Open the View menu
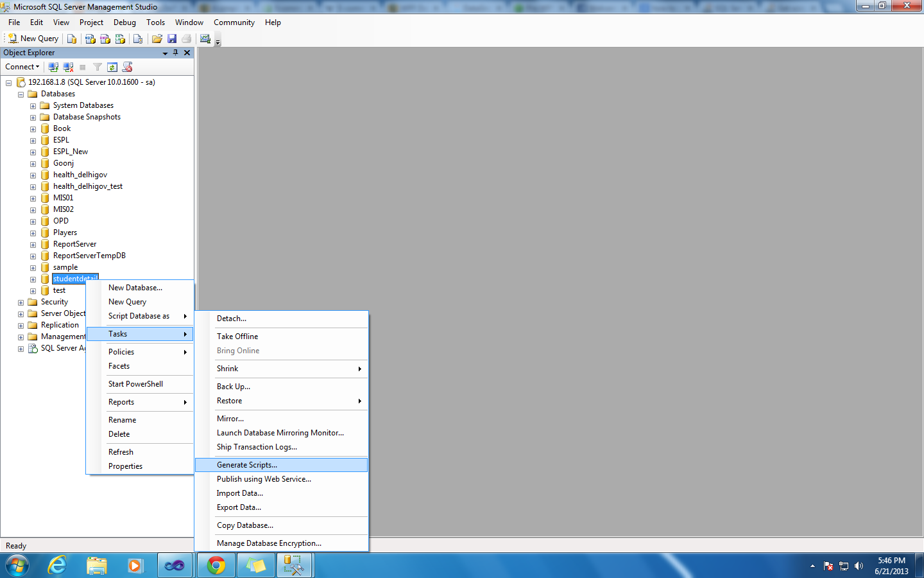 point(61,22)
